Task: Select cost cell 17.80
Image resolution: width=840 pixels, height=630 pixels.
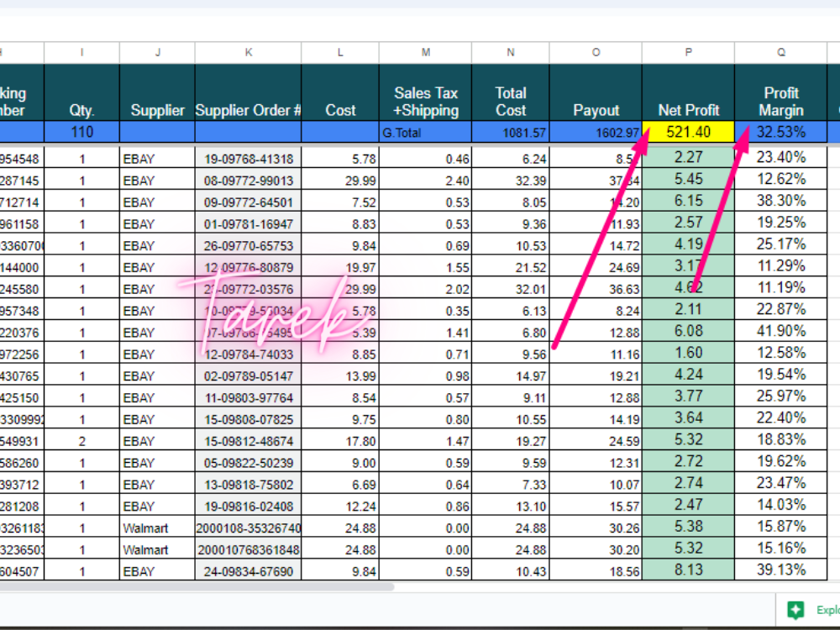Action: [340, 441]
